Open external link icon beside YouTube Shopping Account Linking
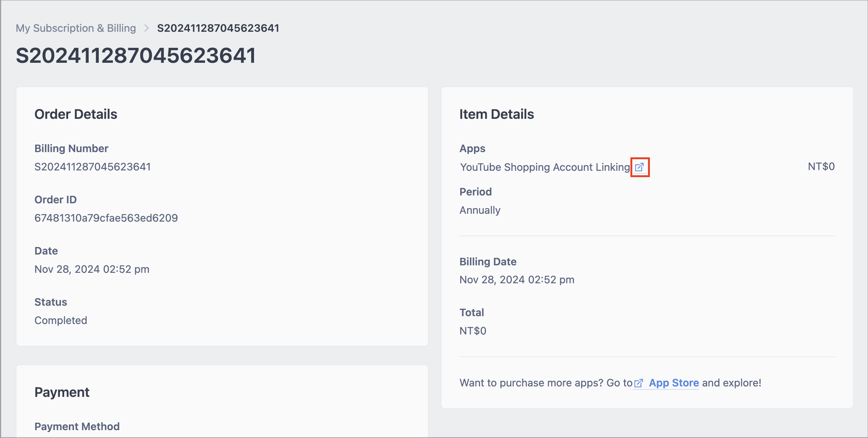This screenshot has width=868, height=438. [x=639, y=167]
